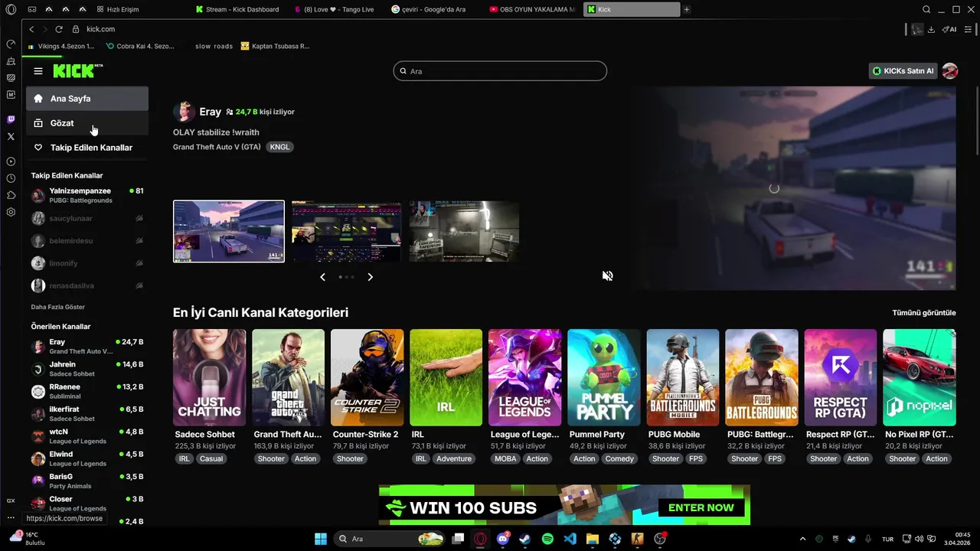980x551 pixels.
Task: Open the browser AI assistant button
Action: (x=950, y=29)
